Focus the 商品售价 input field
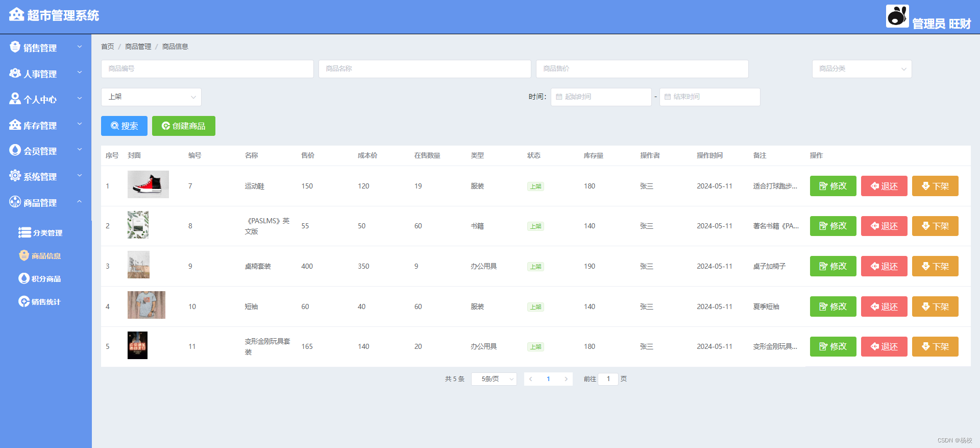This screenshot has height=448, width=980. (x=642, y=69)
